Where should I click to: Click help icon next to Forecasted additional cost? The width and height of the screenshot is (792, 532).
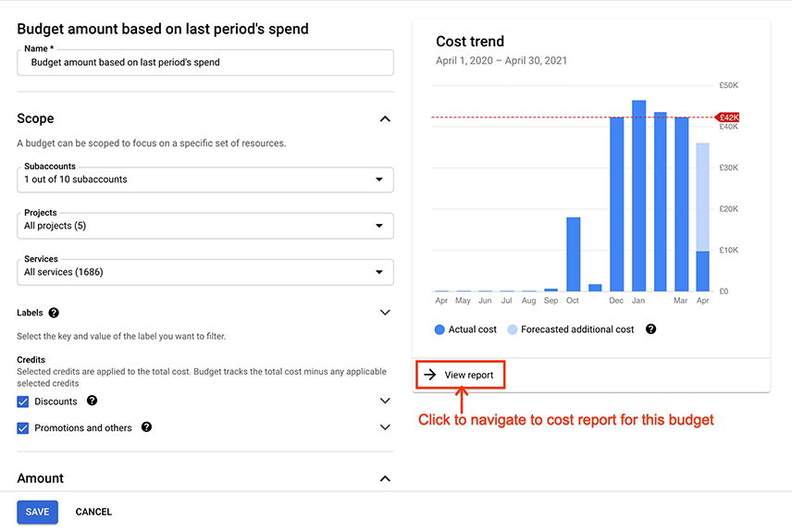point(650,329)
